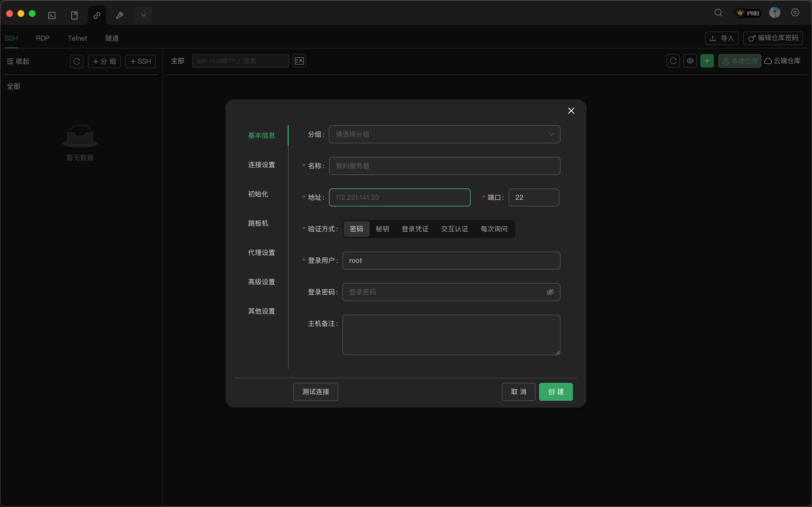Image resolution: width=812 pixels, height=507 pixels.
Task: Select 每次询问 authentication option
Action: pos(494,229)
